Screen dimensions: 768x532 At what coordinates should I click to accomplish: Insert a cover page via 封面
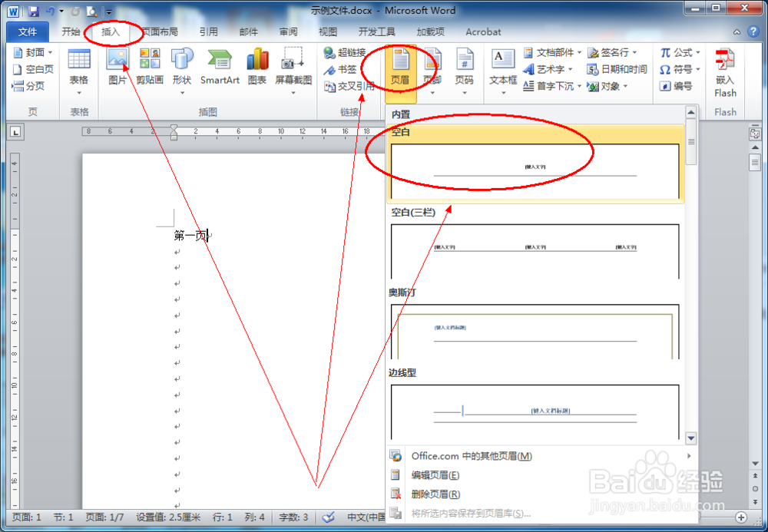33,52
